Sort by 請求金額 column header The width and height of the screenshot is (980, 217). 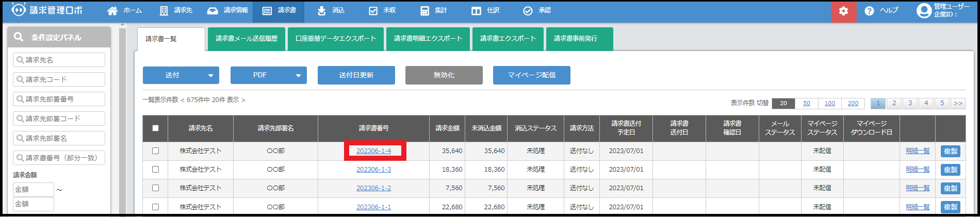(x=447, y=128)
